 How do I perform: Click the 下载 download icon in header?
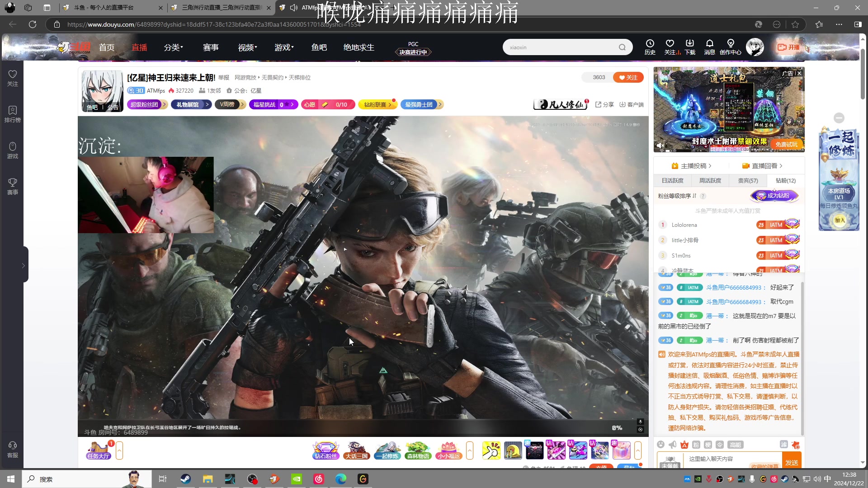(690, 47)
